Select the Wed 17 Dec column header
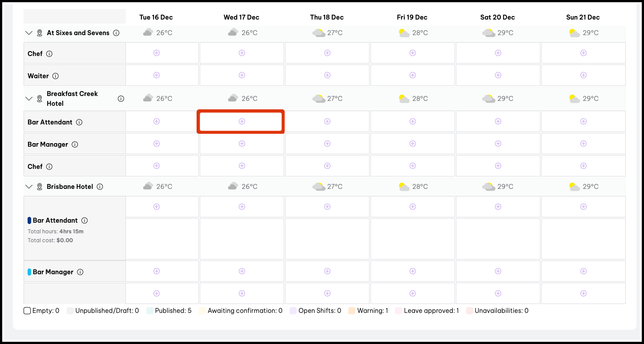Viewport: 644px width, 344px height. point(241,17)
